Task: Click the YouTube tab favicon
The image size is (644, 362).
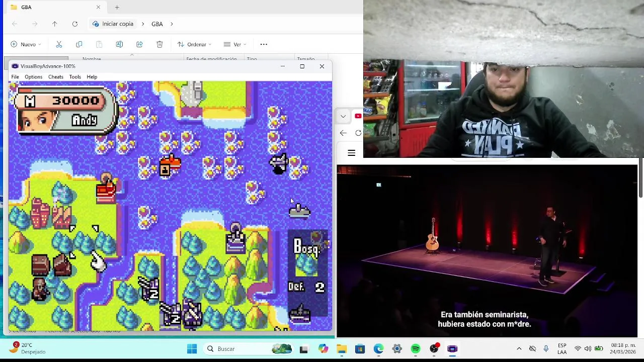Action: point(358,116)
